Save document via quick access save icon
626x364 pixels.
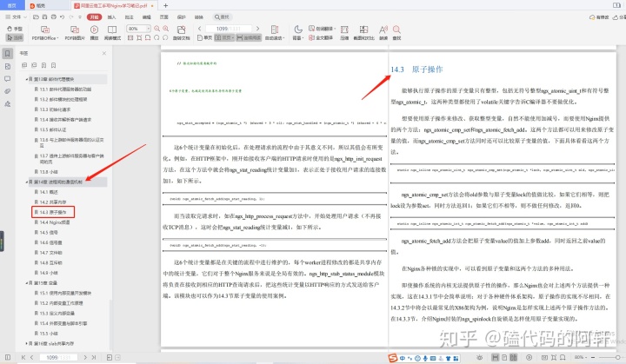pos(44,17)
